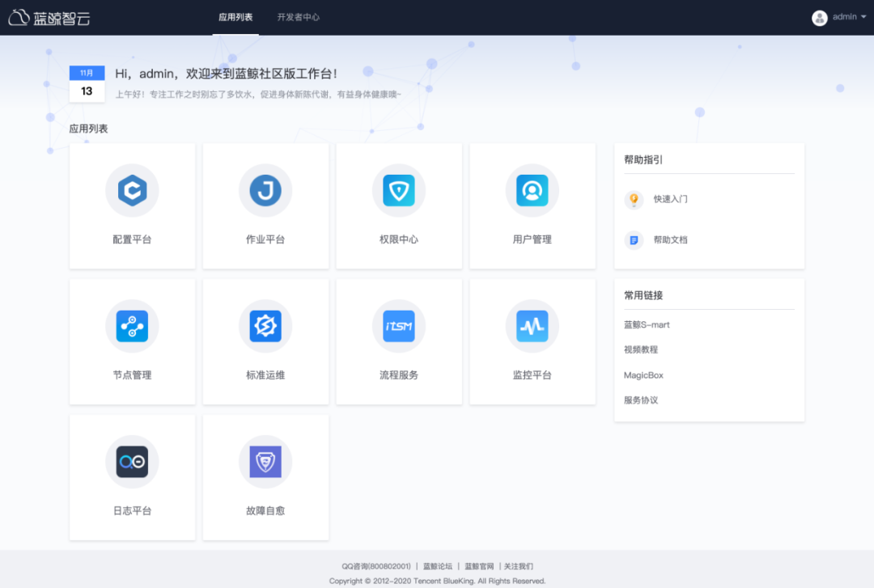The width and height of the screenshot is (874, 588).
Task: Click the 帮助指引 panel heading
Action: 643,160
